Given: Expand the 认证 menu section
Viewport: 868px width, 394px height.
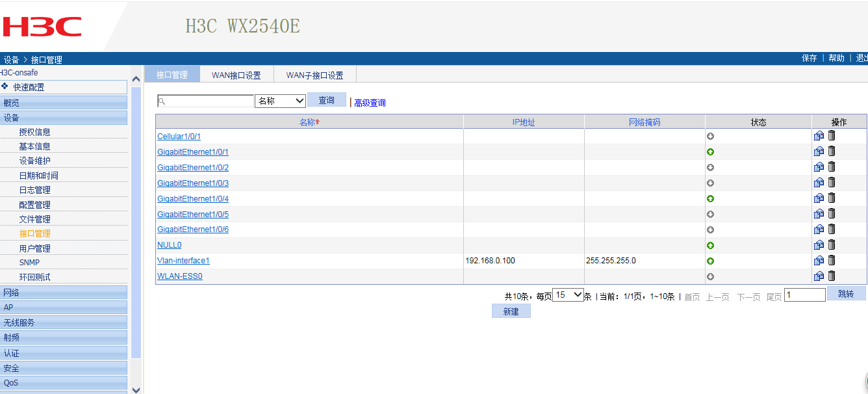Looking at the screenshot, I should click(x=64, y=353).
